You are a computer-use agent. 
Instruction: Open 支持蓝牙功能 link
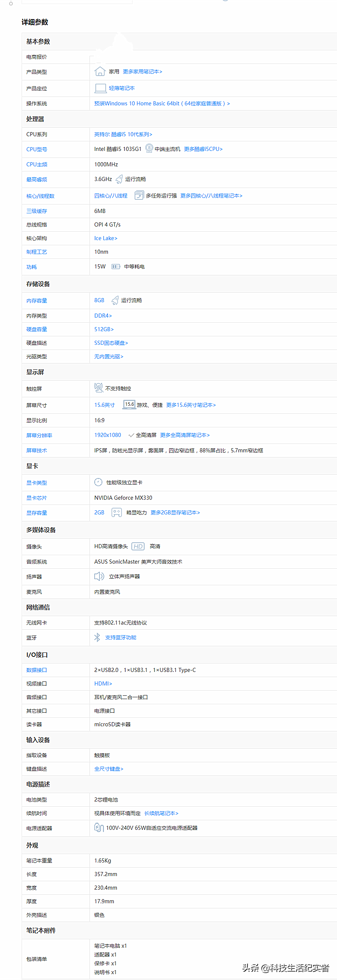click(120, 638)
